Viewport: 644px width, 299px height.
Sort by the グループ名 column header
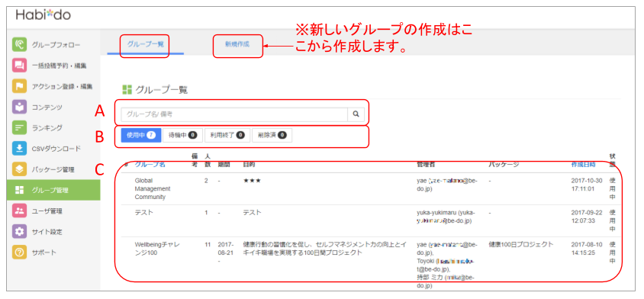[x=150, y=164]
